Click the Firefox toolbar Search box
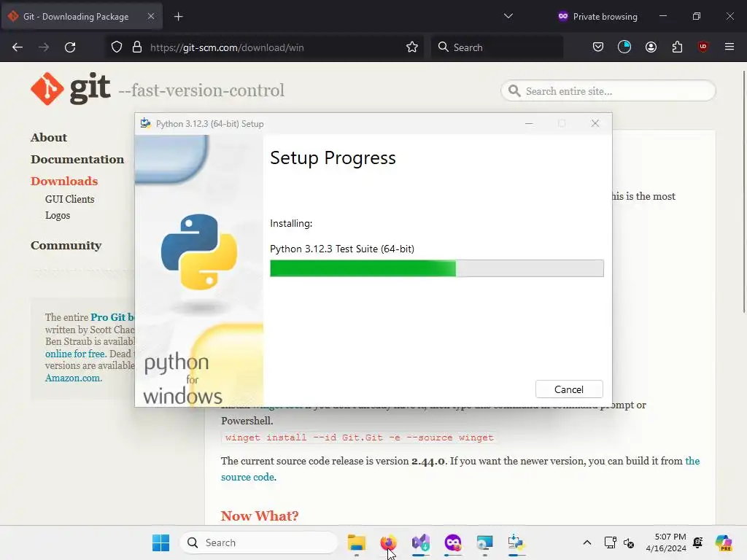Screen dimensions: 747x560 497,47
